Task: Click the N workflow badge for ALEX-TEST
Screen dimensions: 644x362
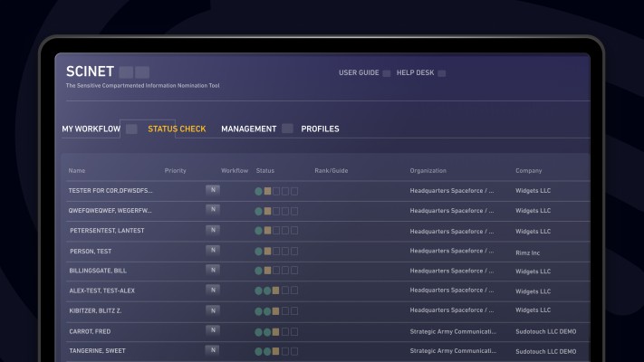Action: pyautogui.click(x=213, y=290)
